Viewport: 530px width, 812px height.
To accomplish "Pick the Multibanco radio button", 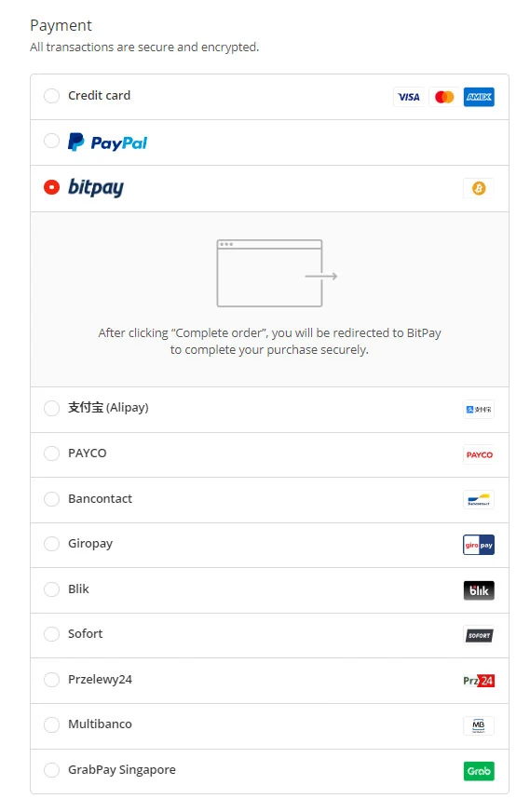I will (x=52, y=724).
